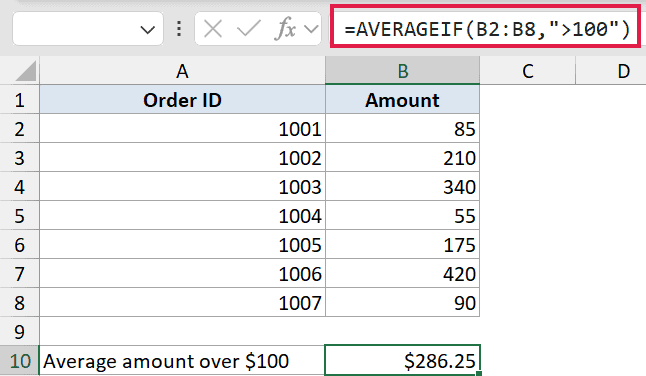Click inside the Name Box field

pyautogui.click(x=88, y=29)
